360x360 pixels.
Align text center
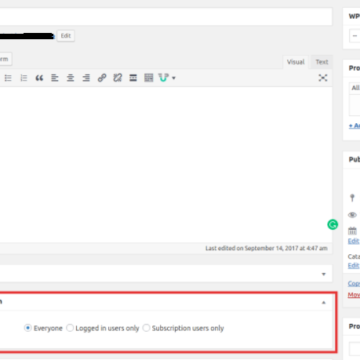tap(70, 78)
